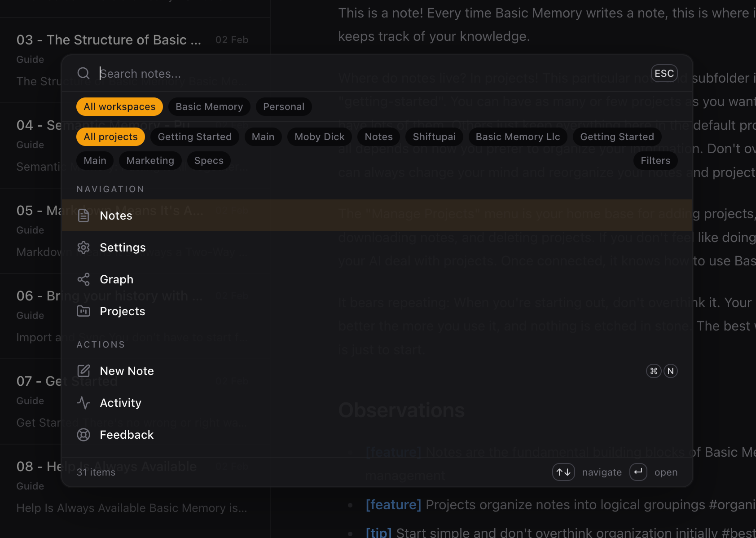Viewport: 756px width, 538px height.
Task: Toggle the Moby Dick project chip
Action: click(320, 137)
